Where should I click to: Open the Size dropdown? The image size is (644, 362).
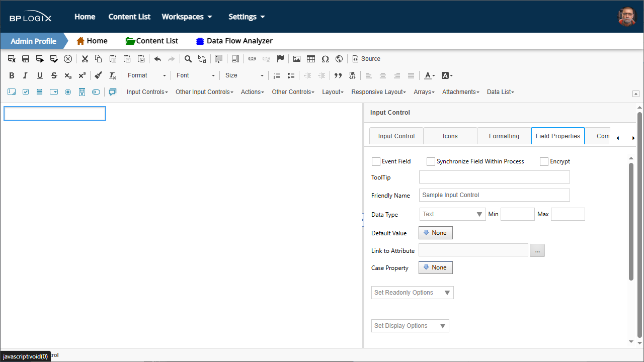244,75
